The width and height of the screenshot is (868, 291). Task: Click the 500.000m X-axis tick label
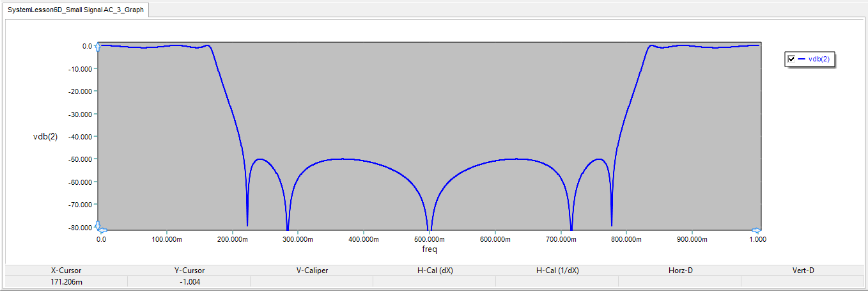pyautogui.click(x=429, y=239)
